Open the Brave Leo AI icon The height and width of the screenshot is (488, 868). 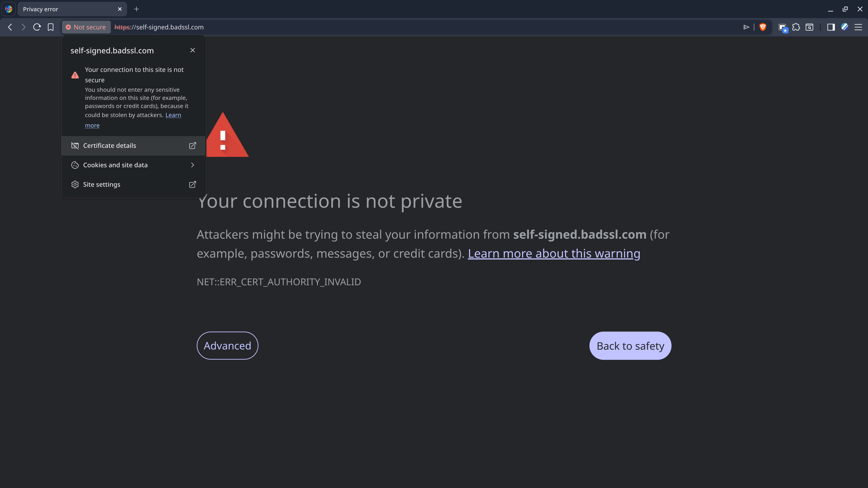(844, 27)
